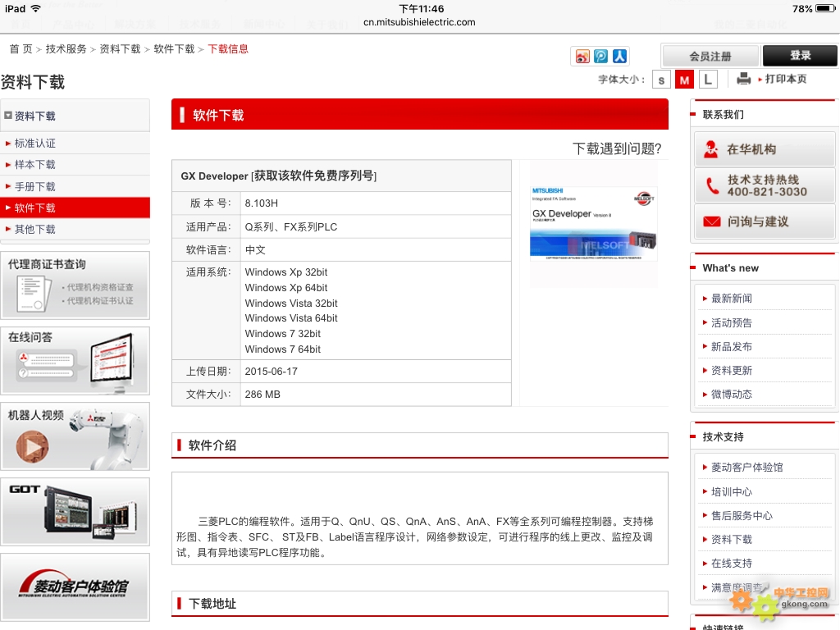Open the 下载遇到问题? help link
Image resolution: width=840 pixels, height=630 pixels.
[x=617, y=148]
